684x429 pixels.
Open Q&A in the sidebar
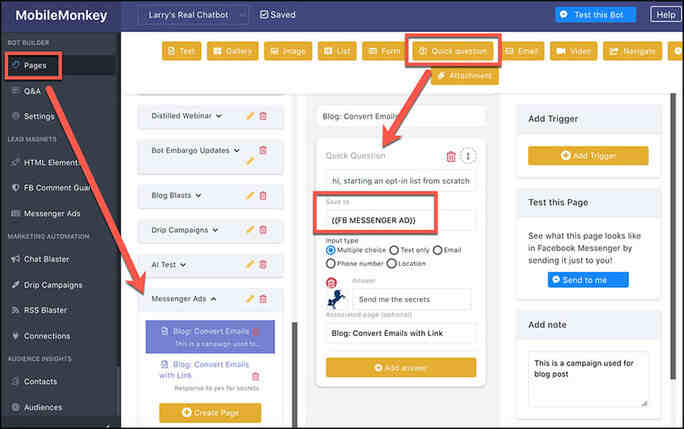click(32, 91)
